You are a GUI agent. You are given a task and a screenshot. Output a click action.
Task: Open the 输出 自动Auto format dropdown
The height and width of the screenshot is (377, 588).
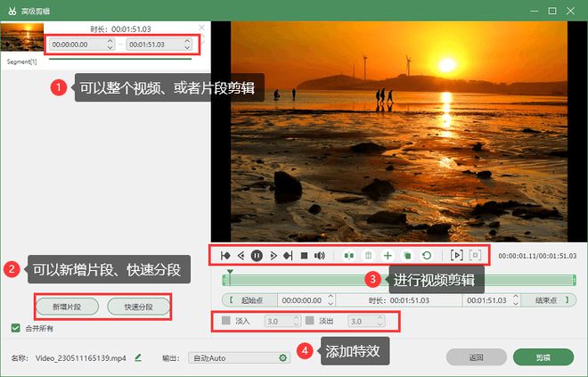(x=241, y=357)
